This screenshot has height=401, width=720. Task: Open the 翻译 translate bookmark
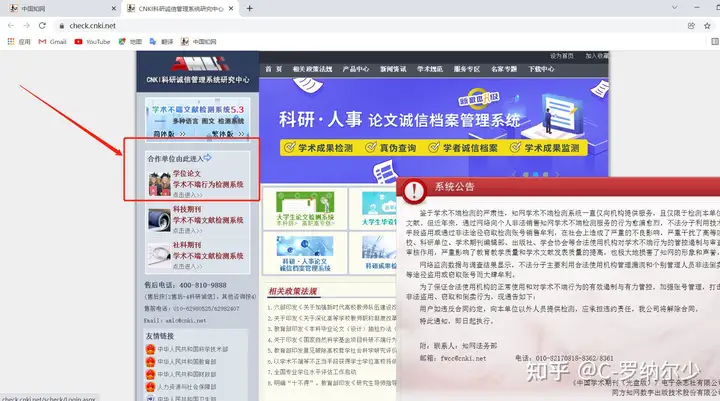click(x=162, y=41)
